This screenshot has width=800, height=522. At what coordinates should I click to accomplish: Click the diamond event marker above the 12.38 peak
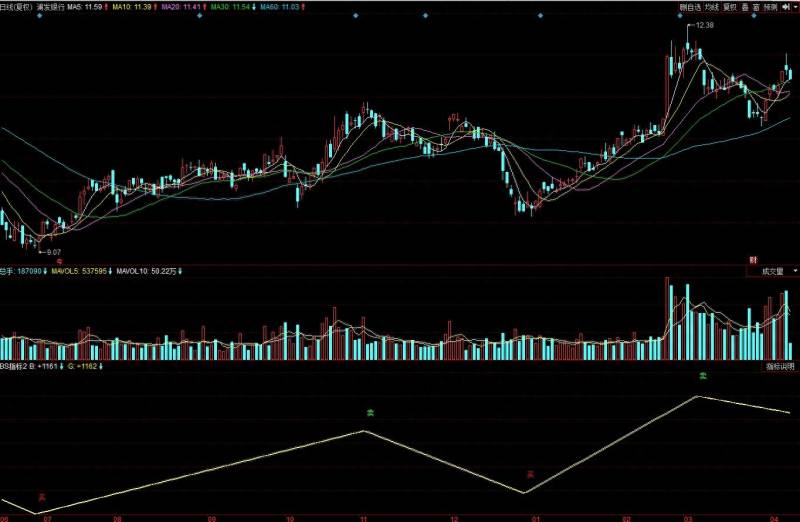(680, 16)
